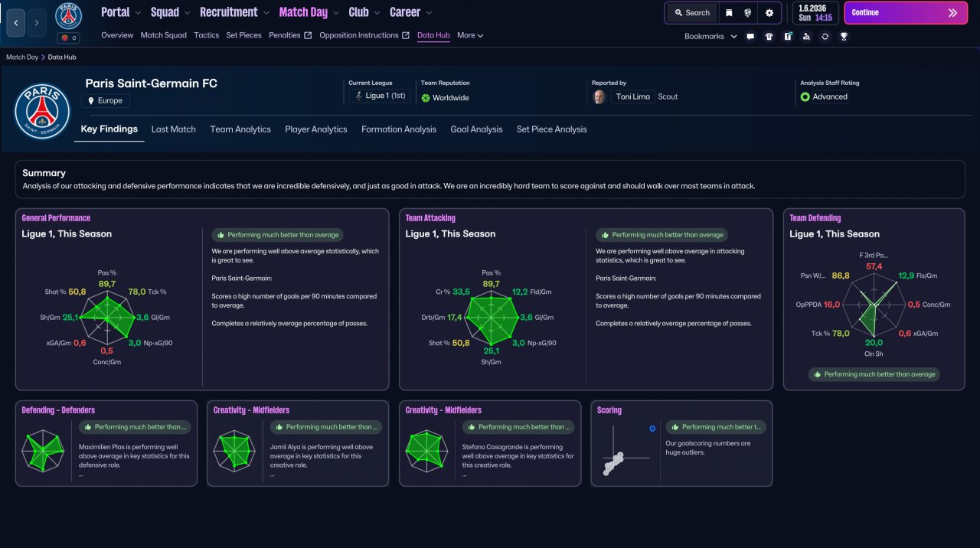This screenshot has height=548, width=980.
Task: Open the Scoring scatter plot
Action: click(x=628, y=452)
